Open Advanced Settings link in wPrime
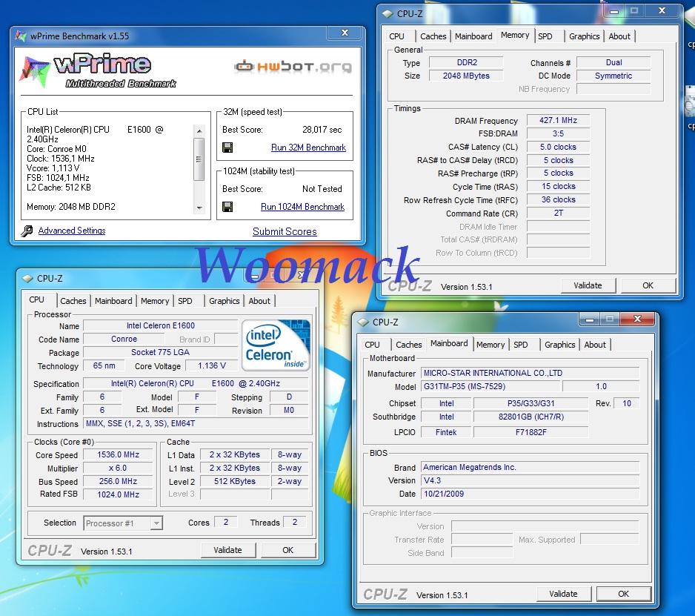Screen dimensions: 695x616 (72, 231)
